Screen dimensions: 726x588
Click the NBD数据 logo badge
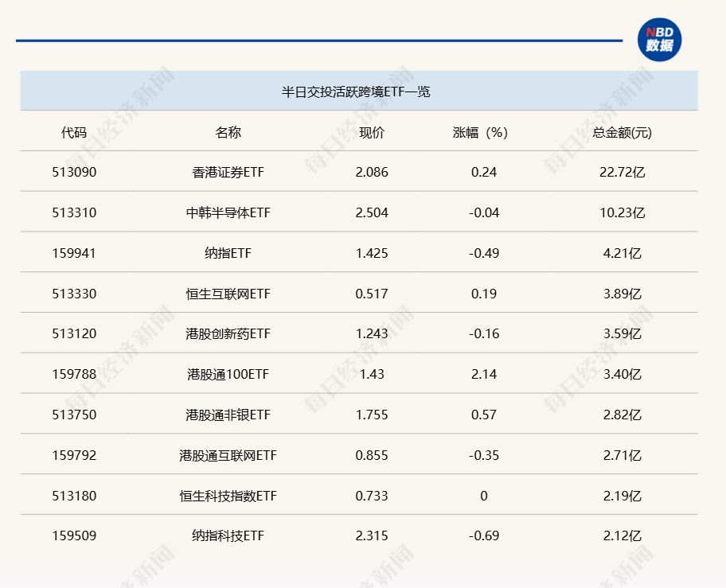[659, 39]
